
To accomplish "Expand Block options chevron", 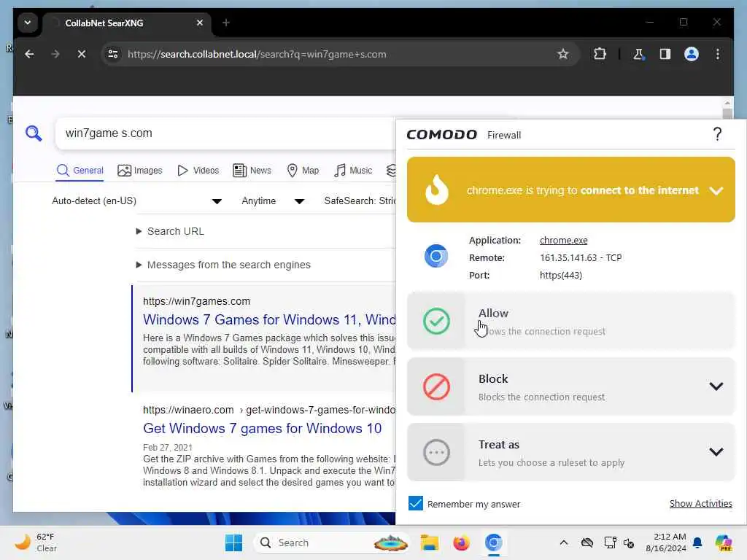I will [716, 386].
